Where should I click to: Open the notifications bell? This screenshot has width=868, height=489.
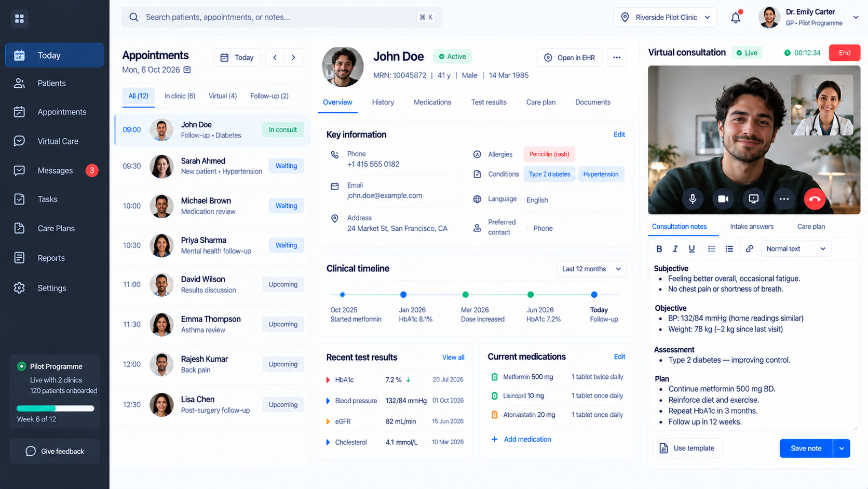pos(736,17)
